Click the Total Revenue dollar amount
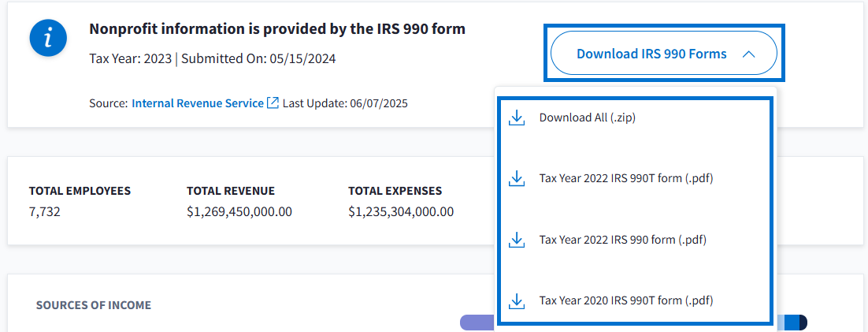 pos(239,211)
